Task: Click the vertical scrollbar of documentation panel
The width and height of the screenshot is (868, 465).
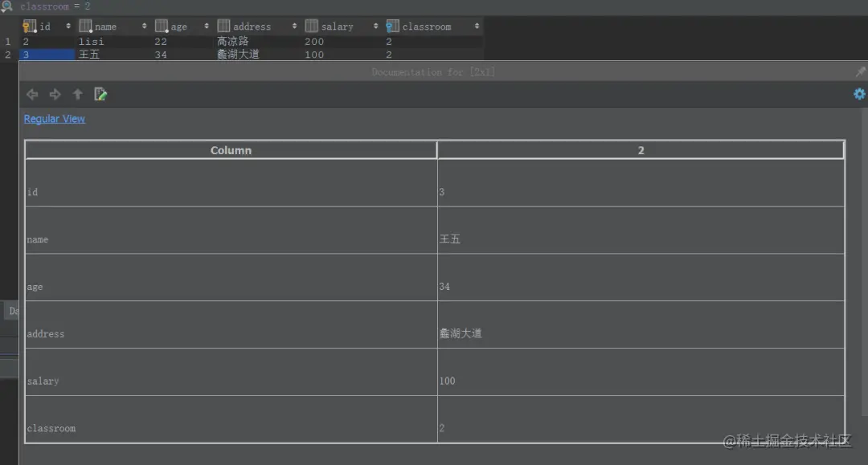Action: tap(865, 263)
